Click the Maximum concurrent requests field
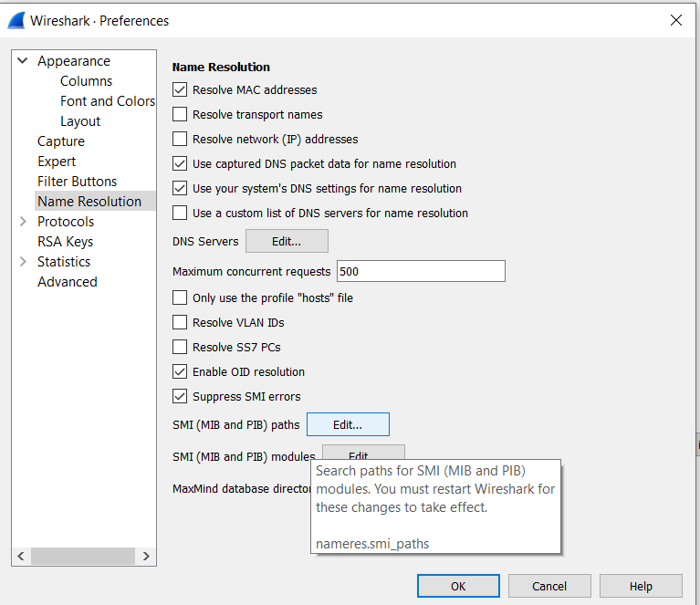The height and width of the screenshot is (605, 700). (421, 272)
